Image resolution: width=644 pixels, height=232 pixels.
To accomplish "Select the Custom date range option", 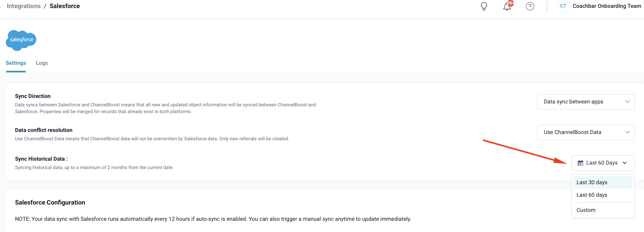I will 586,210.
